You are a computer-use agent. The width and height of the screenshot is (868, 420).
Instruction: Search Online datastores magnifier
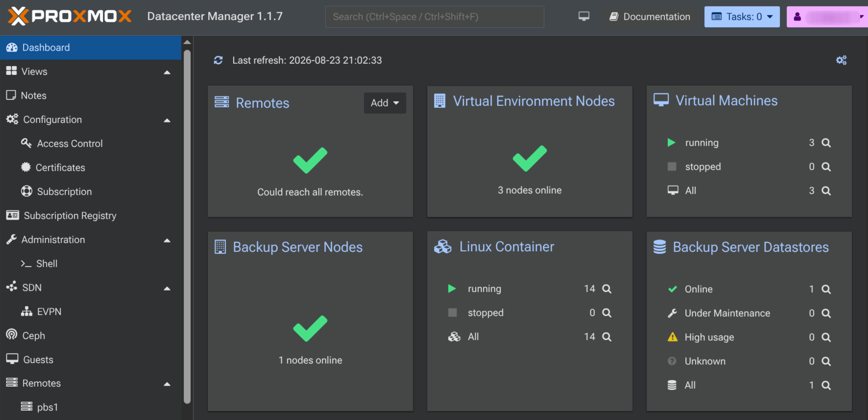[x=826, y=289]
